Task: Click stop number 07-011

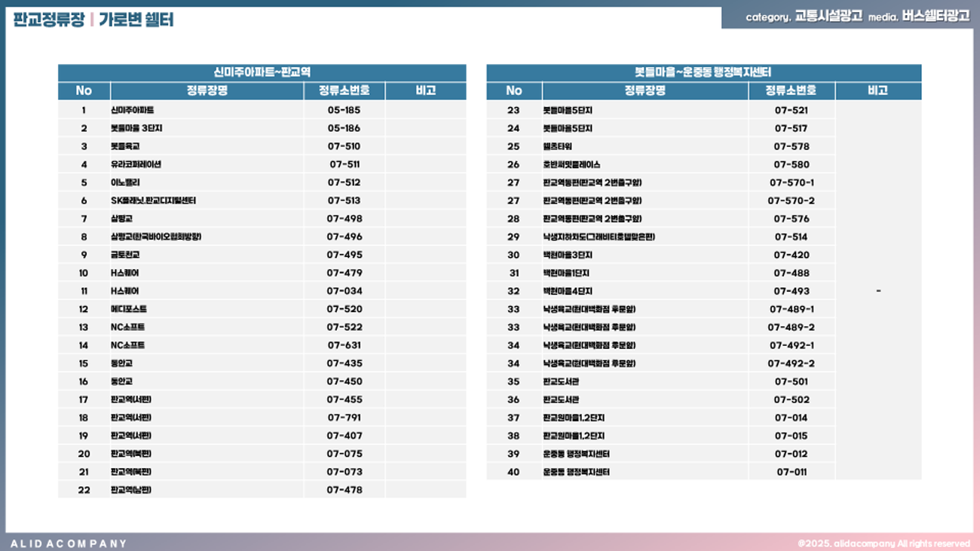Action: point(791,472)
